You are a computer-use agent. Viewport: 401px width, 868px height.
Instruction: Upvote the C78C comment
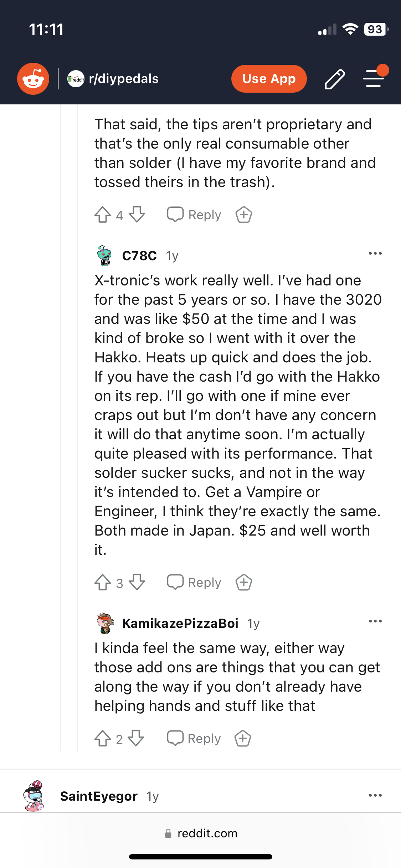pos(103,583)
